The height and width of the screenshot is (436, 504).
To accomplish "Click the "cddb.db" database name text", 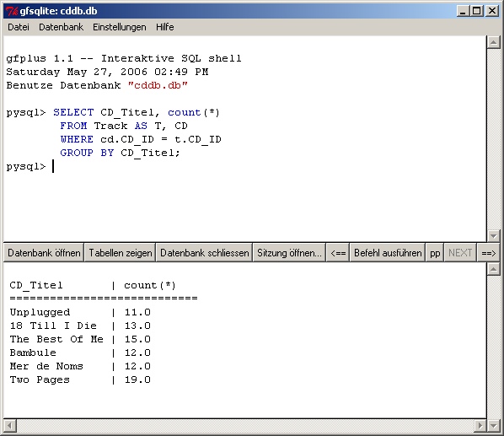I will [158, 85].
